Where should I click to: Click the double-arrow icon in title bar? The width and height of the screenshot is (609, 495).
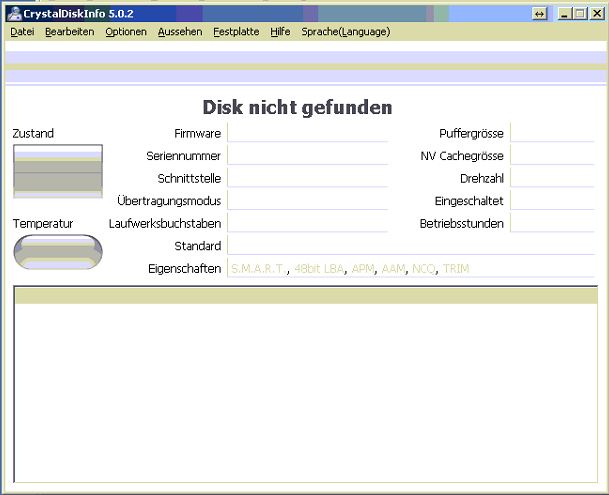tap(540, 13)
